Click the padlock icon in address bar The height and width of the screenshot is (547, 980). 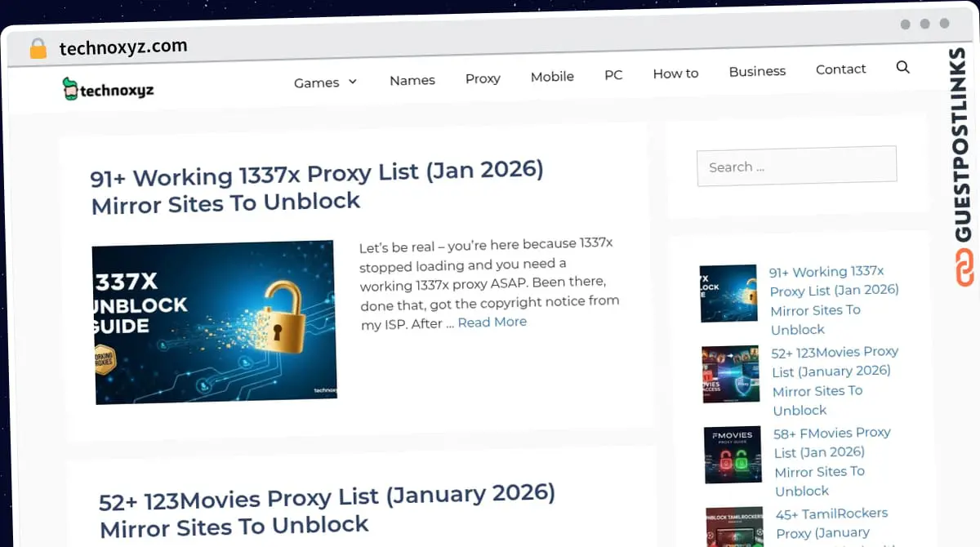coord(38,48)
